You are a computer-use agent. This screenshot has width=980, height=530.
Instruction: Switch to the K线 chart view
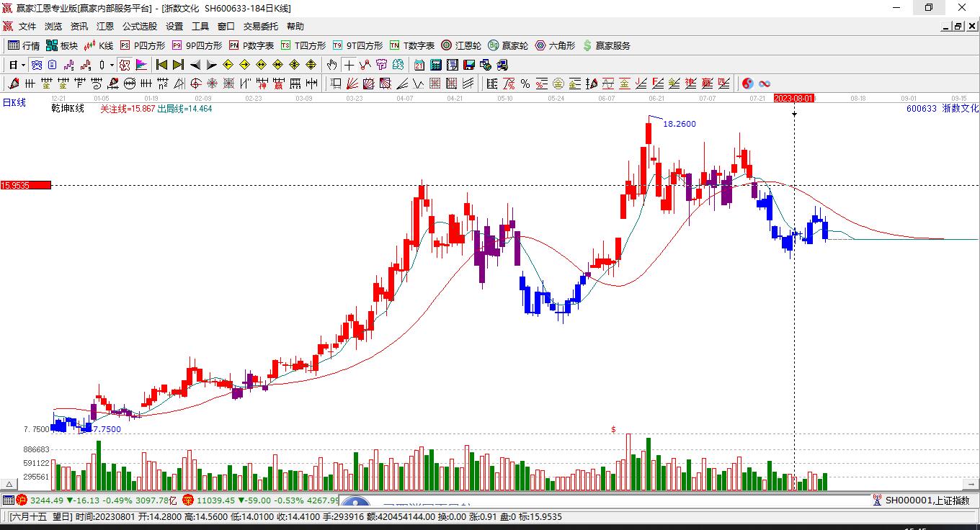98,45
